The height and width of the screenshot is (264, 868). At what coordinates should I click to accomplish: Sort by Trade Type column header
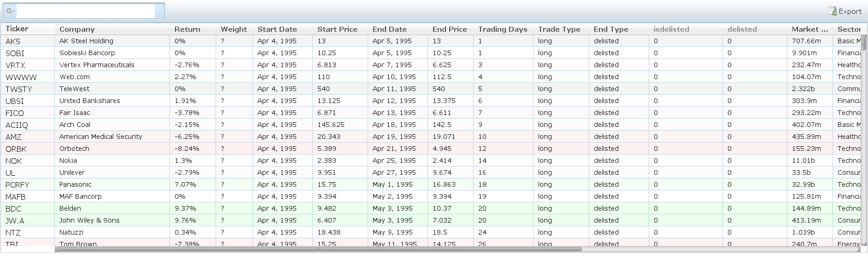[x=559, y=29]
